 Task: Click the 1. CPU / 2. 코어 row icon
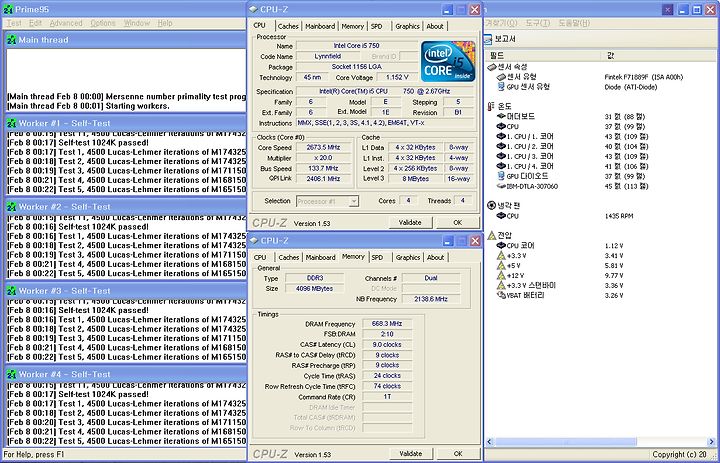501,146
